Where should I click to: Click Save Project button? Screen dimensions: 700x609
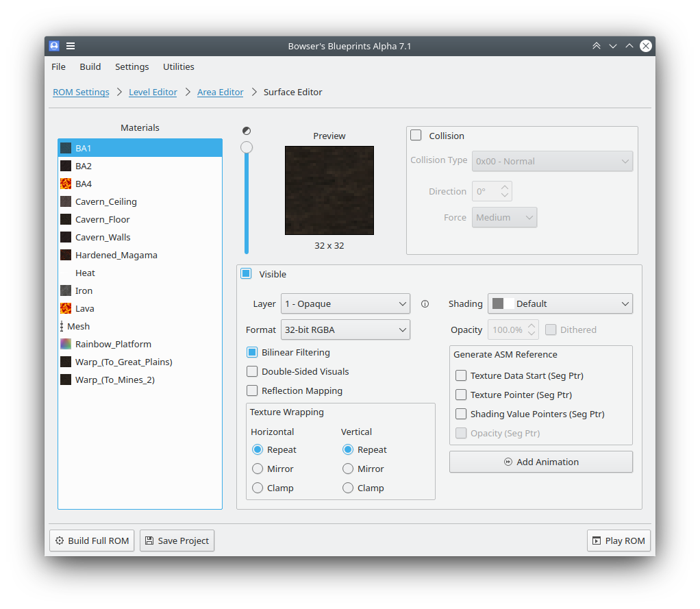(x=177, y=540)
